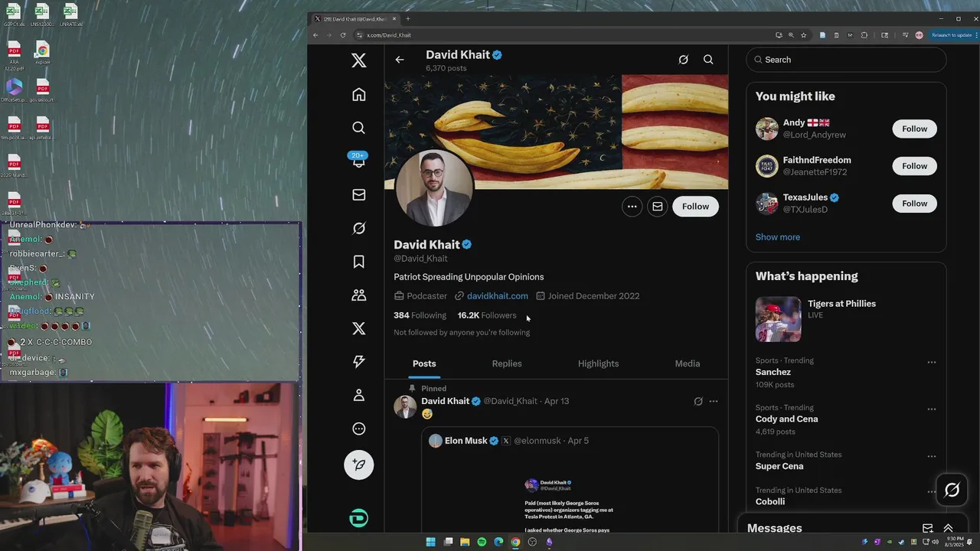This screenshot has height=551, width=980.
Task: Open banana flag banner image
Action: click(x=557, y=132)
